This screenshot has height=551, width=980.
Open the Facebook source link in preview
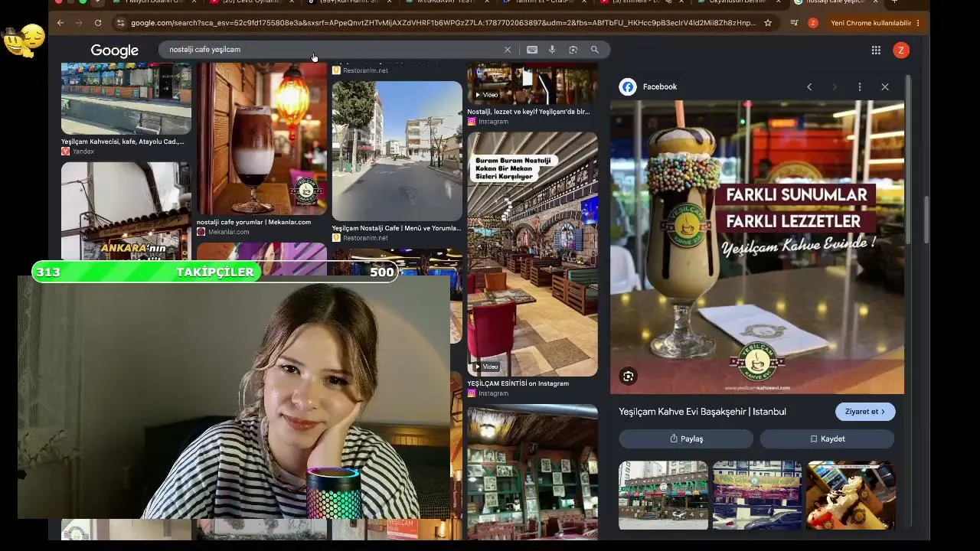click(659, 87)
